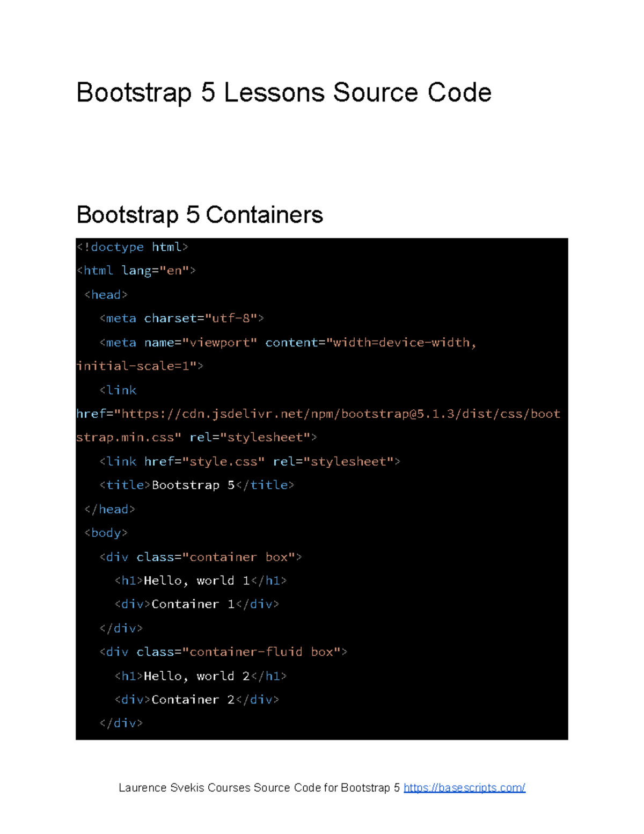Click the 'Container 1' div line
The width and height of the screenshot is (644, 834).
[196, 604]
